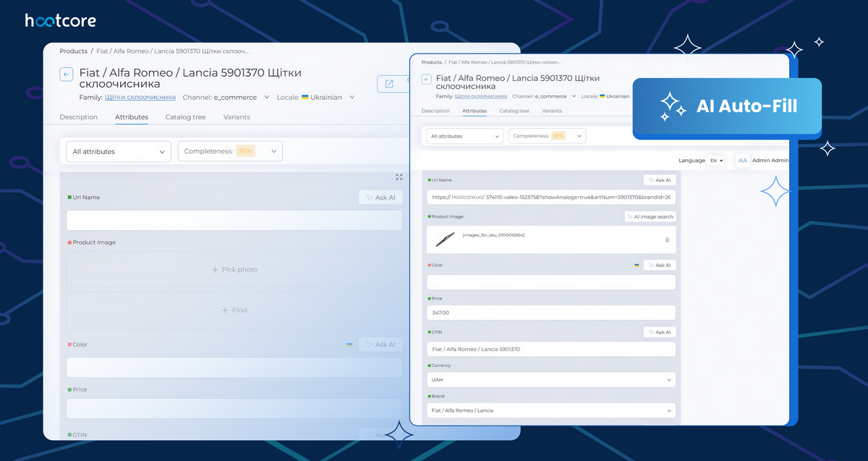Click the back arrow in the left panel
The height and width of the screenshot is (461, 868).
coord(67,74)
